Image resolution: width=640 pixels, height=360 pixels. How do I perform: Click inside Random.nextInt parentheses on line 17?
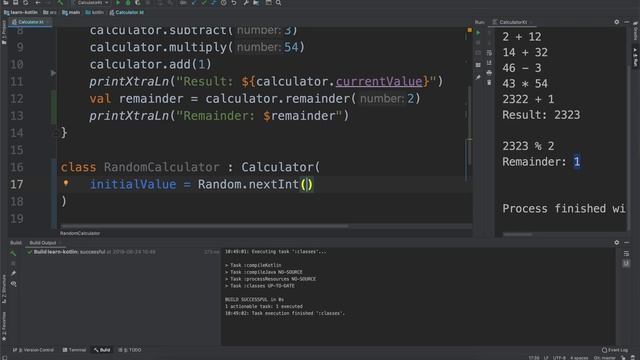point(307,184)
